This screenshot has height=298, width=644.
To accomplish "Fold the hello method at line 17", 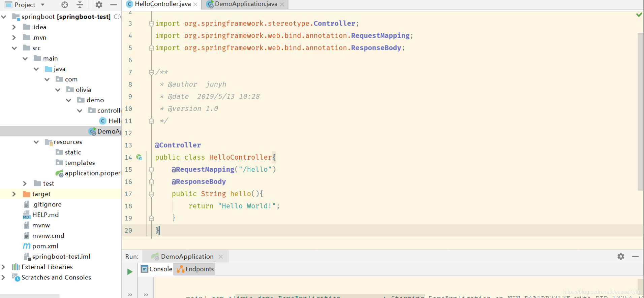I will 151,194.
